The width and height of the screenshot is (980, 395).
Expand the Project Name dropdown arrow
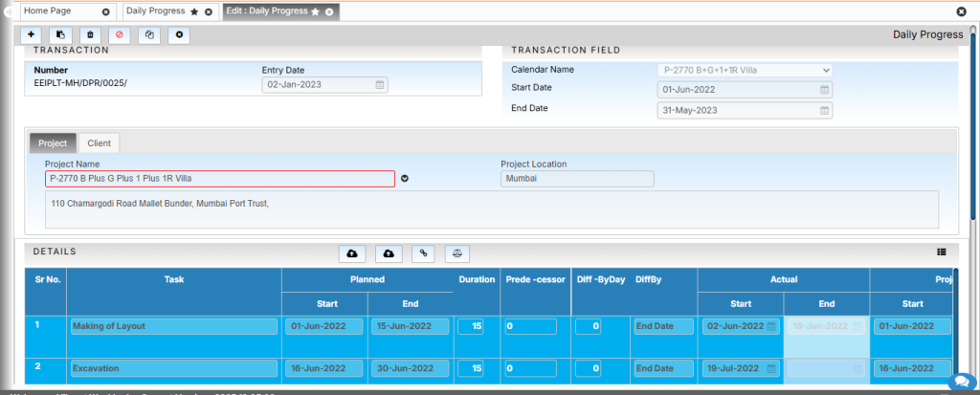point(404,179)
